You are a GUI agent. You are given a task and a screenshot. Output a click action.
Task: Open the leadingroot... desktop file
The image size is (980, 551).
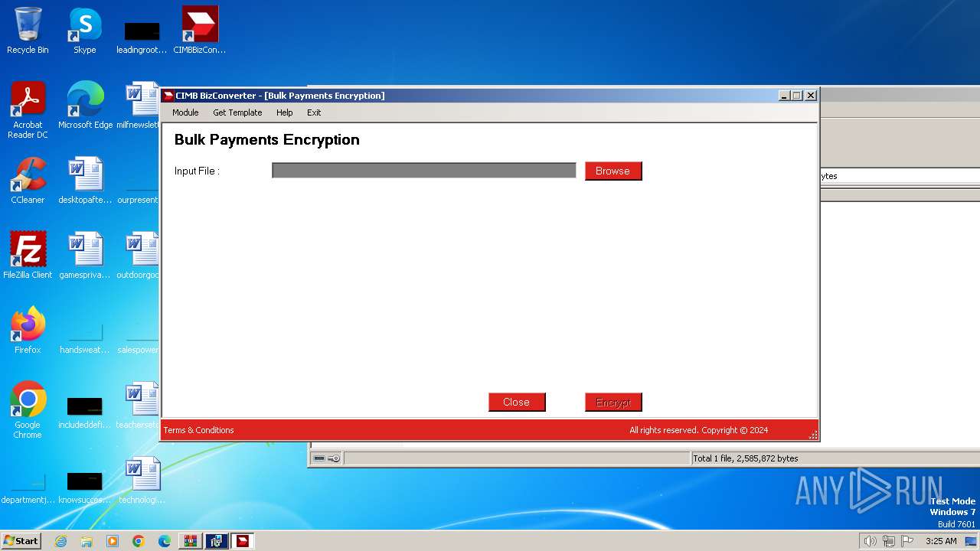pos(142,36)
